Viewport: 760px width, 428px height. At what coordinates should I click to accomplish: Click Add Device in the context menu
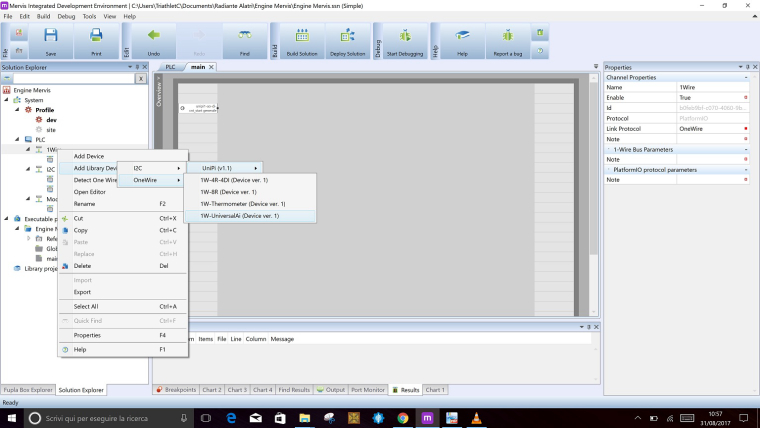(x=89, y=156)
